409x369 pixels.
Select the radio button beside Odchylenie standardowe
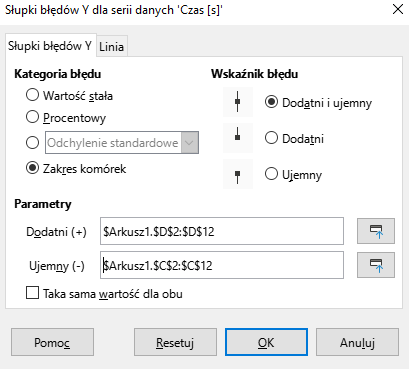pos(32,143)
